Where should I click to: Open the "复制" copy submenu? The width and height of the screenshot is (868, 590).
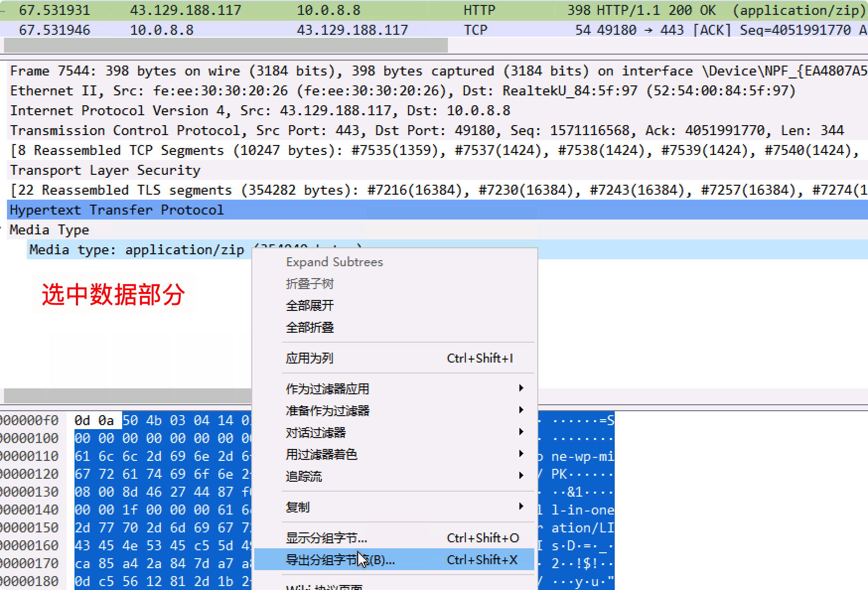tap(297, 507)
